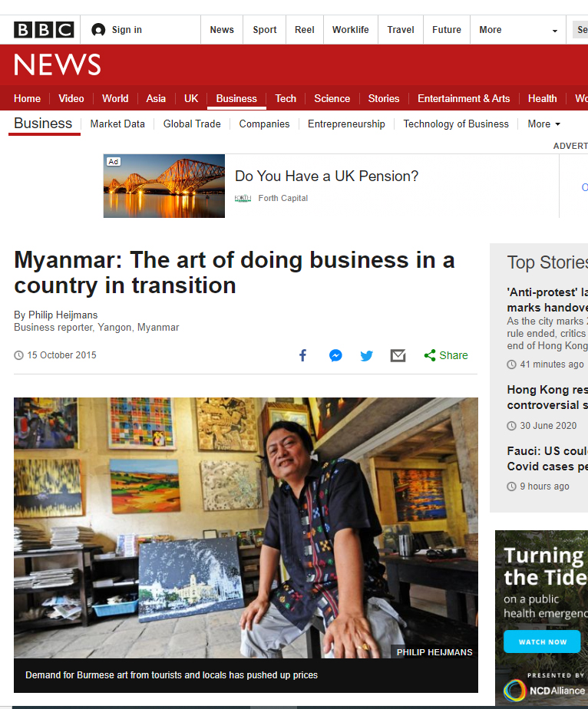Viewport: 588px width, 709px height.
Task: Click the Ad badge on the banner
Action: coord(114,162)
